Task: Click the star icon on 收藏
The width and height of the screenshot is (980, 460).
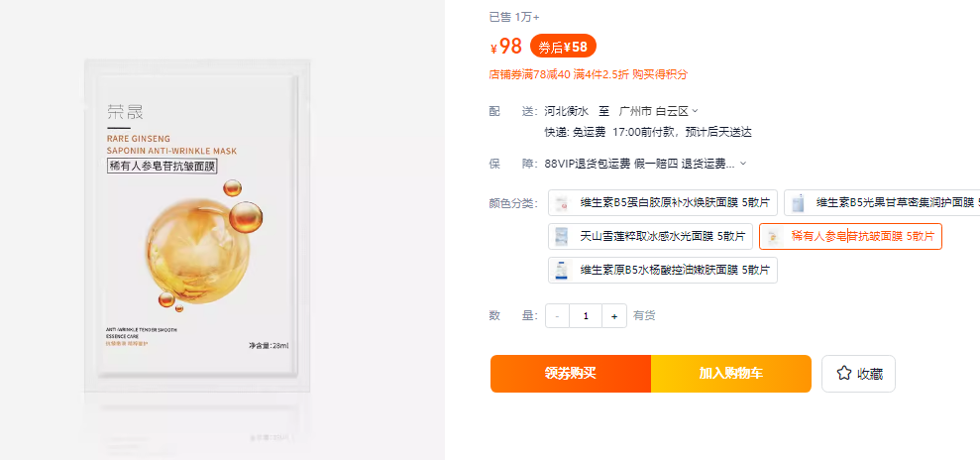Action: (844, 374)
